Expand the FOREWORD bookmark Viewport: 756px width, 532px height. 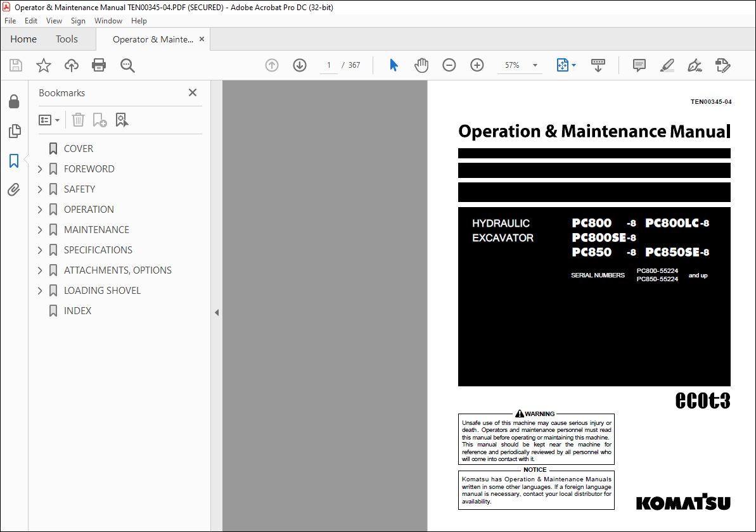pyautogui.click(x=40, y=169)
